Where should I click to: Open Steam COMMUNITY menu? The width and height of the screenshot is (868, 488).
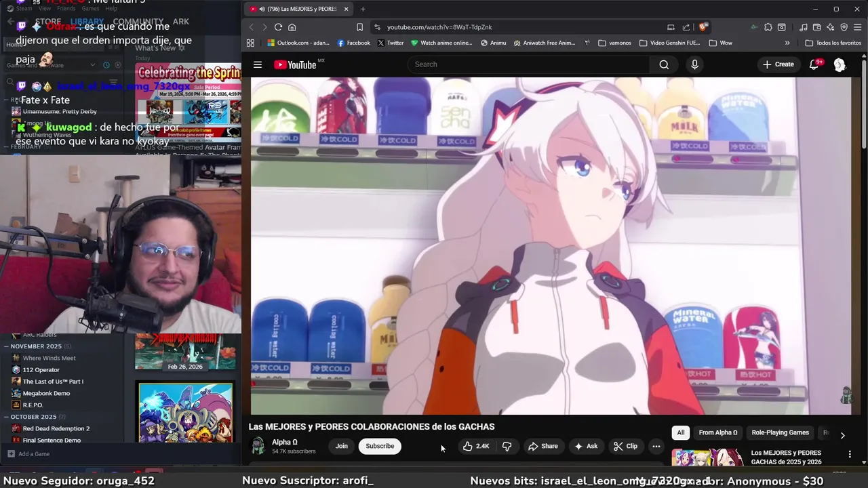tap(138, 22)
